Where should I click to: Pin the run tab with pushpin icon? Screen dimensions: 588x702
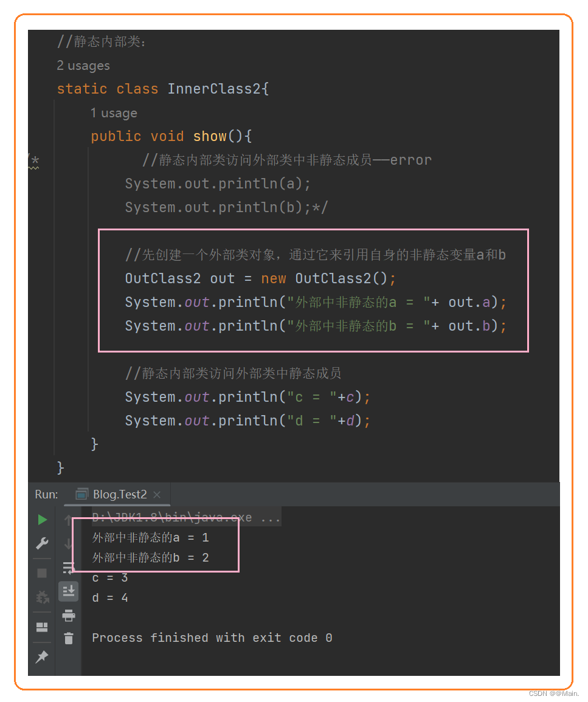pyautogui.click(x=41, y=657)
